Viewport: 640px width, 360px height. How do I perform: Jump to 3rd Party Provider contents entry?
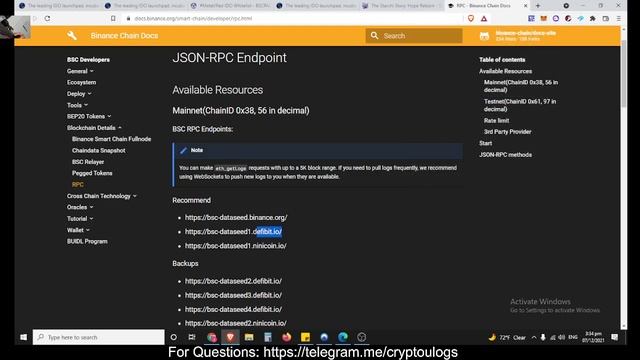[x=507, y=132]
